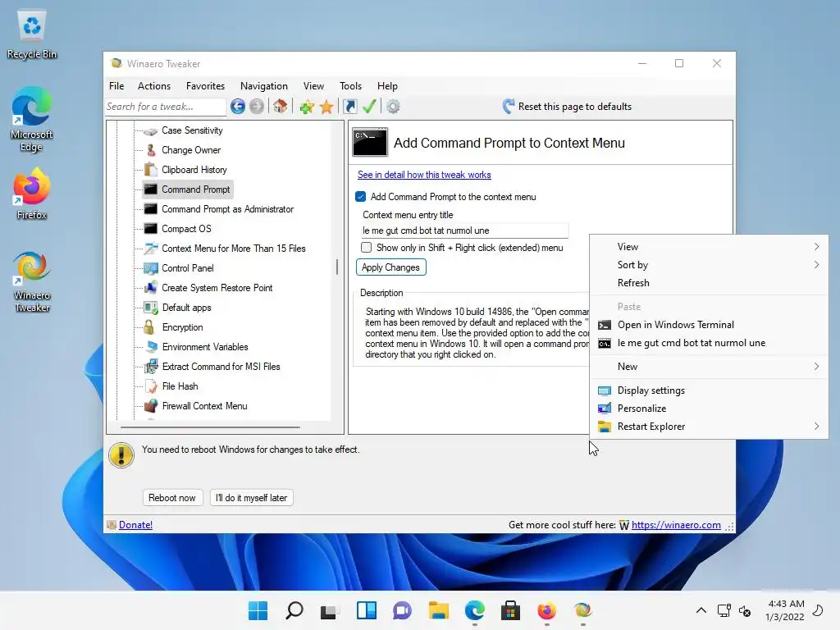Click the shortcut export toolbar icon
The image size is (840, 630).
click(x=349, y=107)
